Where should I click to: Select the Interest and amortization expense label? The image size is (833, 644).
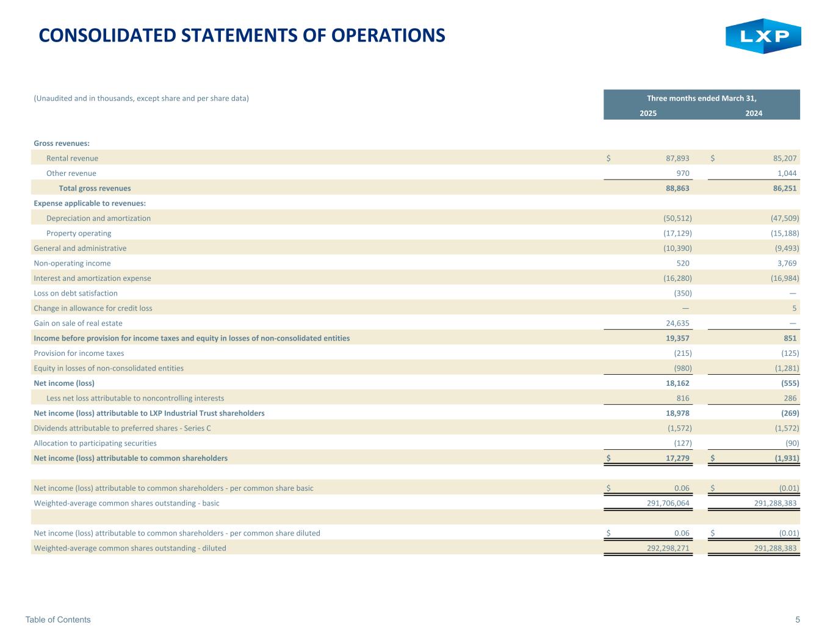point(92,278)
